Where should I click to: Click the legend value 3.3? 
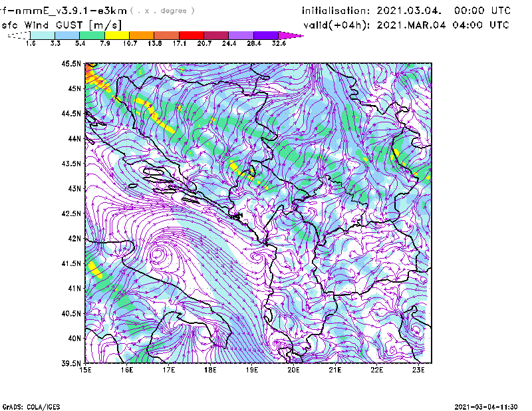tap(55, 43)
